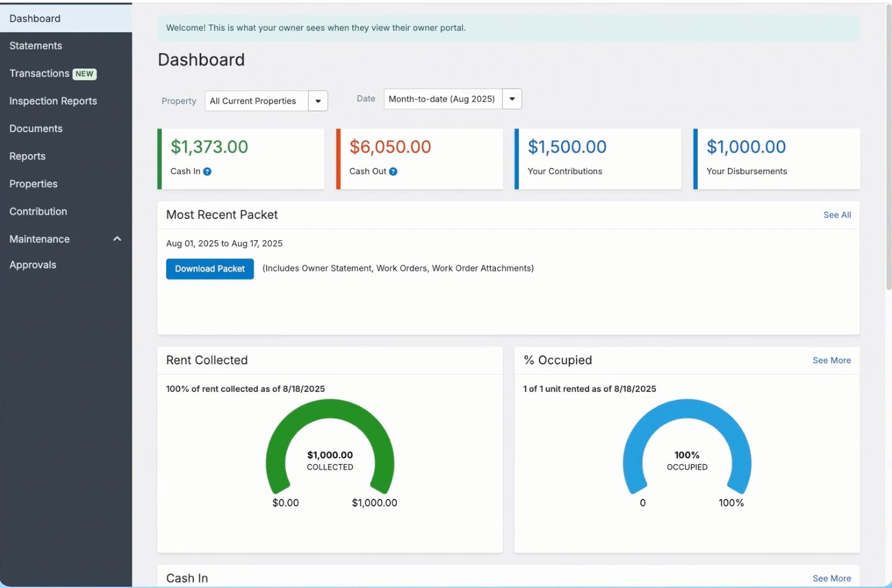
Task: Click '100% of rent collected as of 8/18/2025'
Action: (x=245, y=389)
